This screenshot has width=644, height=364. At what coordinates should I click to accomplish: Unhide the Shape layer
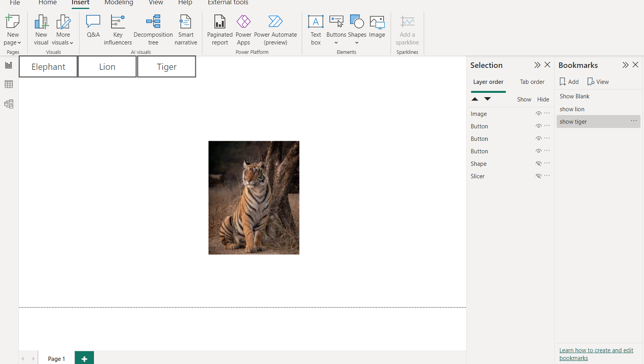pos(538,163)
